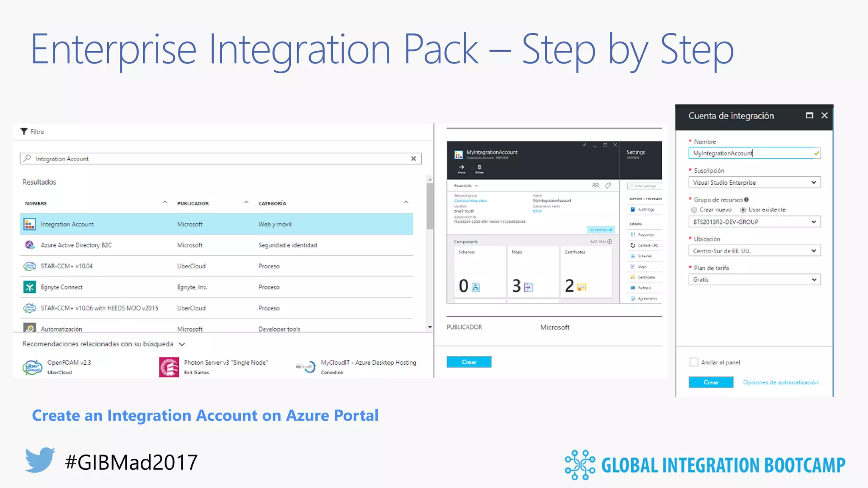
Task: Click the Integration Account row icon
Action: [30, 224]
